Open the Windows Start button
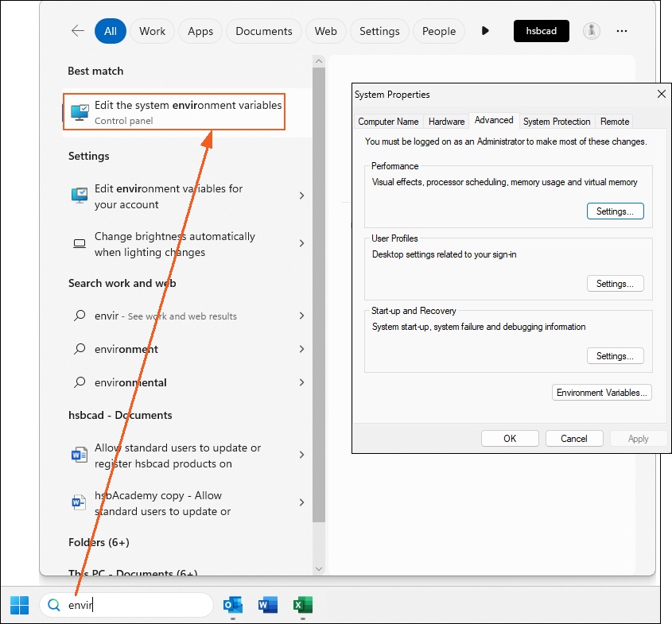The height and width of the screenshot is (624, 672). click(x=19, y=605)
